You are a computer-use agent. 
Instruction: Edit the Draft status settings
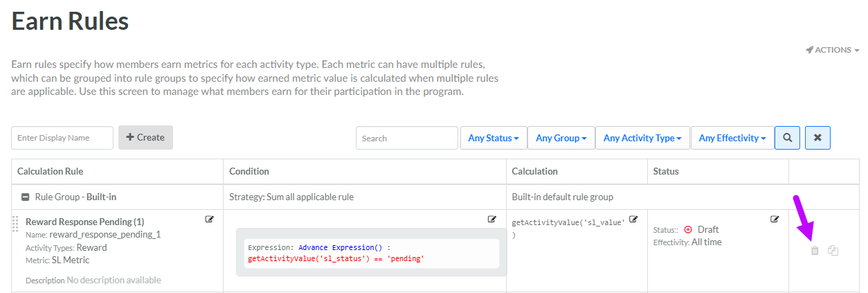point(775,220)
